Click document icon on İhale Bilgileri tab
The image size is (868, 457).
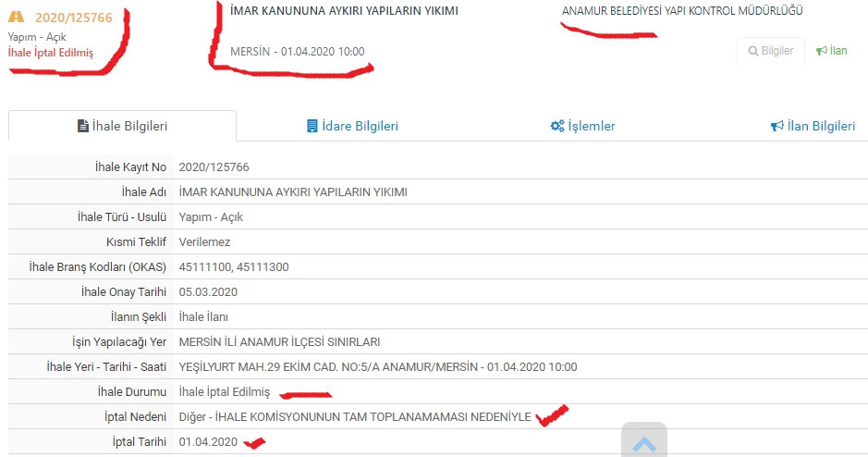tap(83, 127)
